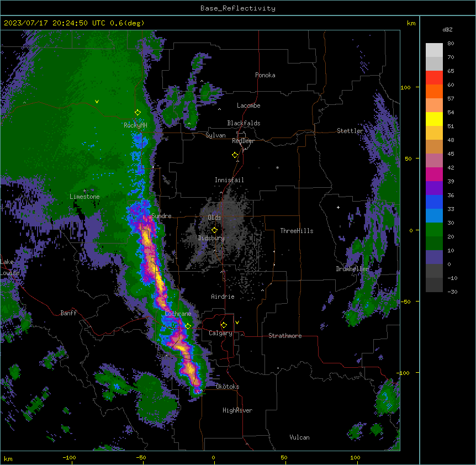Click the yellow diamond marker below RedDeer

235,155
